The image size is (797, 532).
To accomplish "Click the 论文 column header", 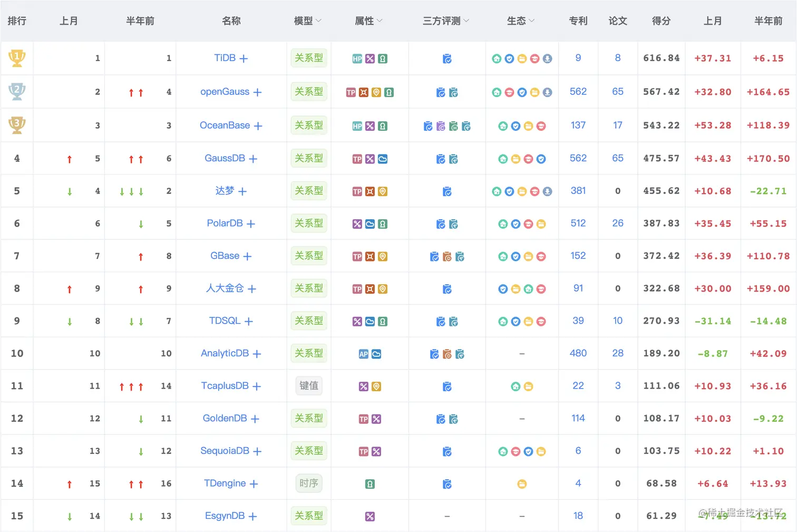I will (x=618, y=21).
